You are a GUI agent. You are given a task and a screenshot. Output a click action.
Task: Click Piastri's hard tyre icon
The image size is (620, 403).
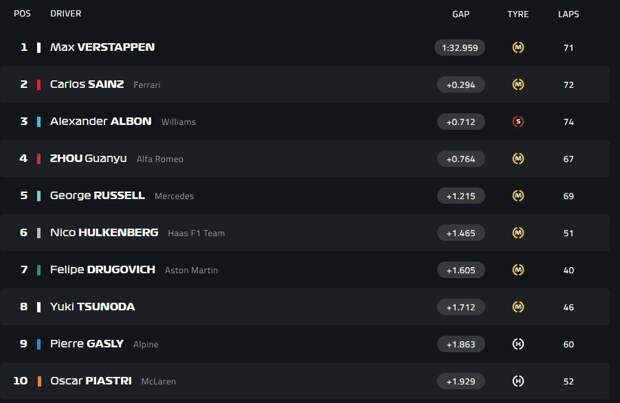(x=518, y=381)
